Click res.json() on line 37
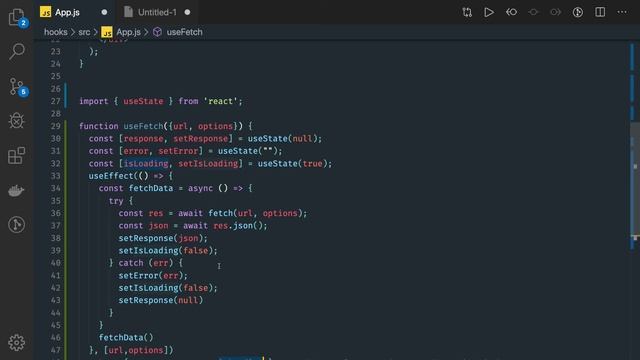 click(240, 225)
